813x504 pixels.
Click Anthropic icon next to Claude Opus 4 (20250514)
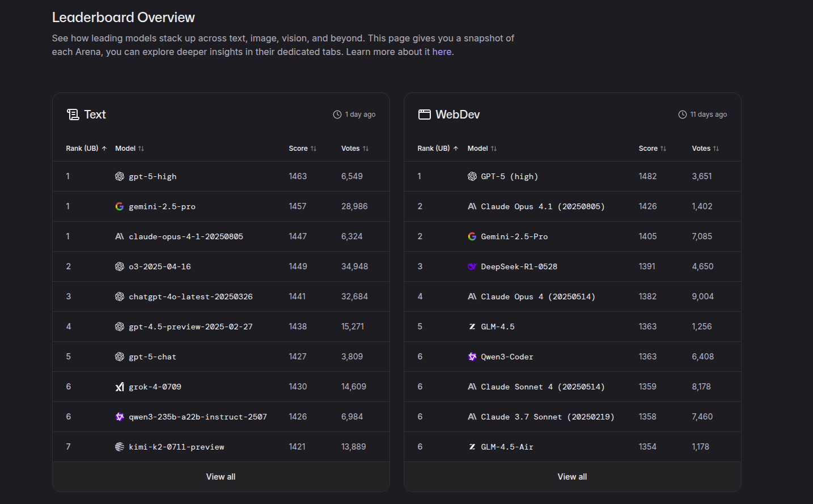click(x=472, y=297)
